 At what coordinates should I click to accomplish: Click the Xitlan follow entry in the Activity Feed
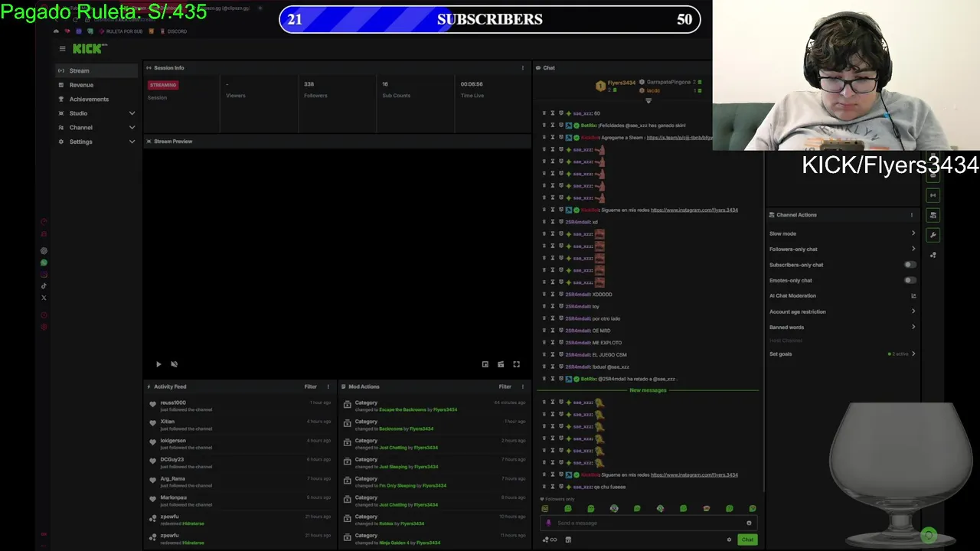coord(240,425)
